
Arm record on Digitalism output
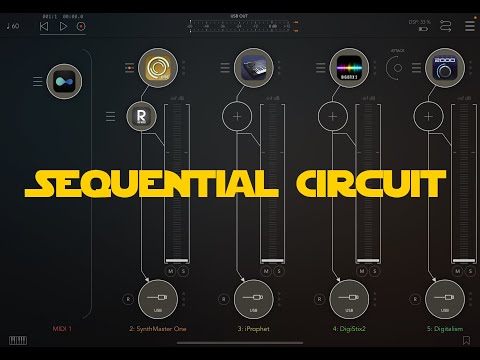point(415,299)
